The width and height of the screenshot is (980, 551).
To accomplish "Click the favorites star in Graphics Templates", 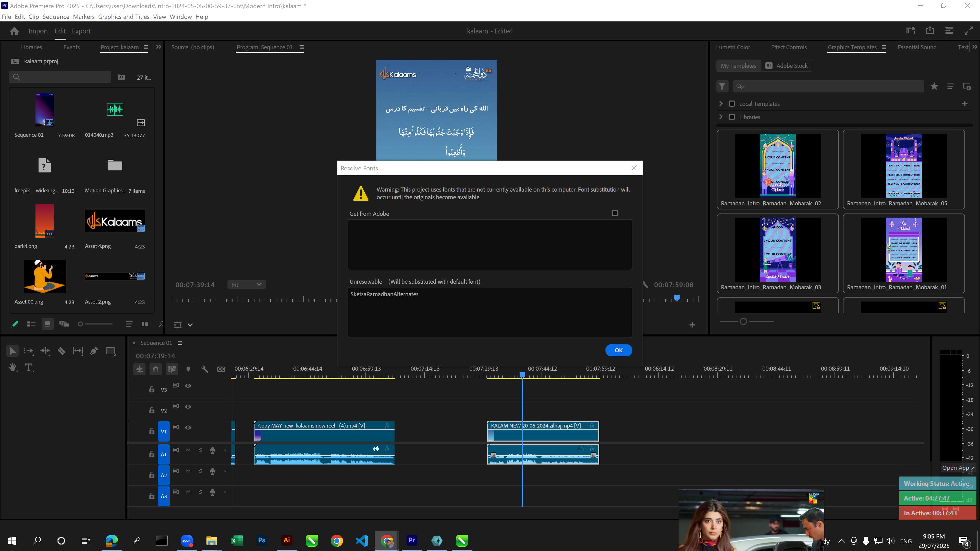I will (x=934, y=86).
